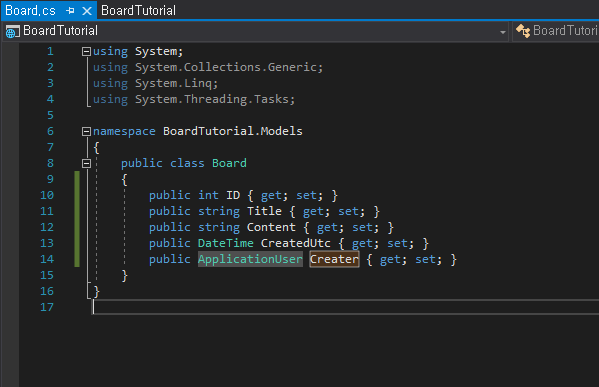
Task: Place cursor on empty line 17
Action: (344, 307)
